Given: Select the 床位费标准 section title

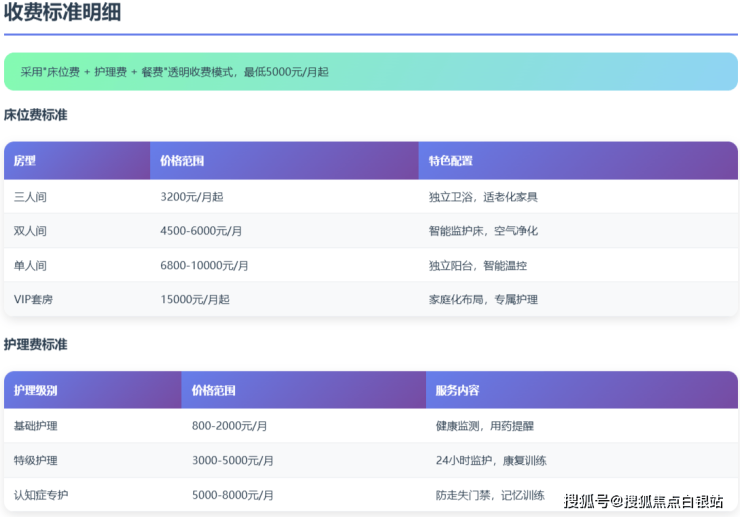Looking at the screenshot, I should point(36,115).
